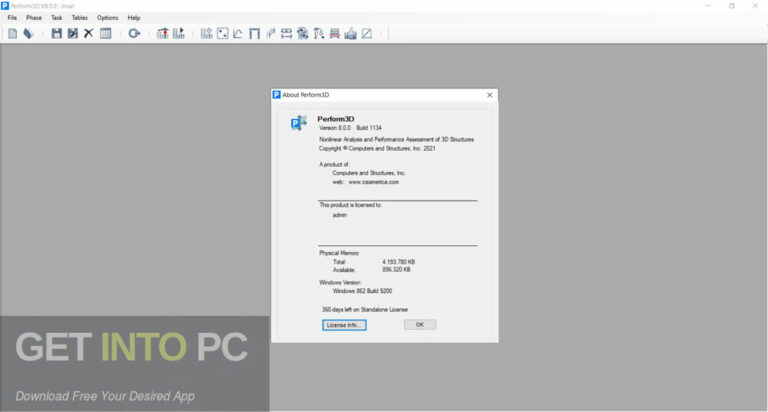Close the About Perform3D dialog with X
The width and height of the screenshot is (768, 412).
[489, 95]
